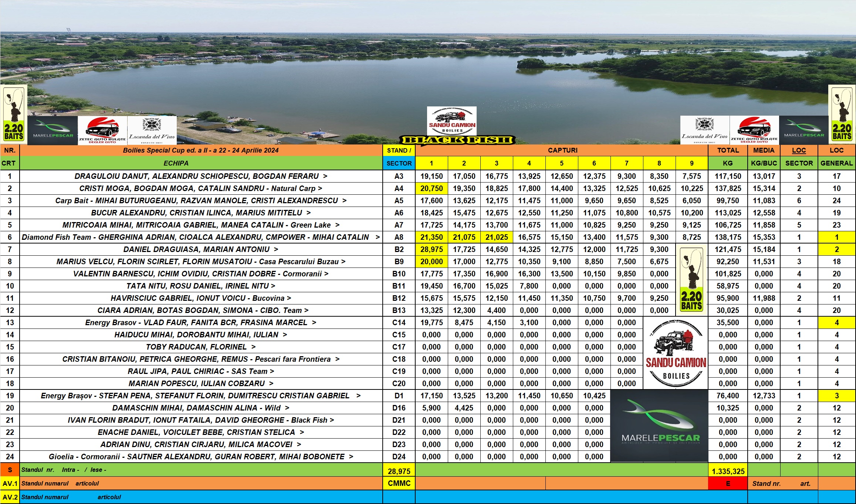This screenshot has width=856, height=504.
Task: Click the Sandu Camion Boilies logo above Black Fish
Action: (452, 121)
